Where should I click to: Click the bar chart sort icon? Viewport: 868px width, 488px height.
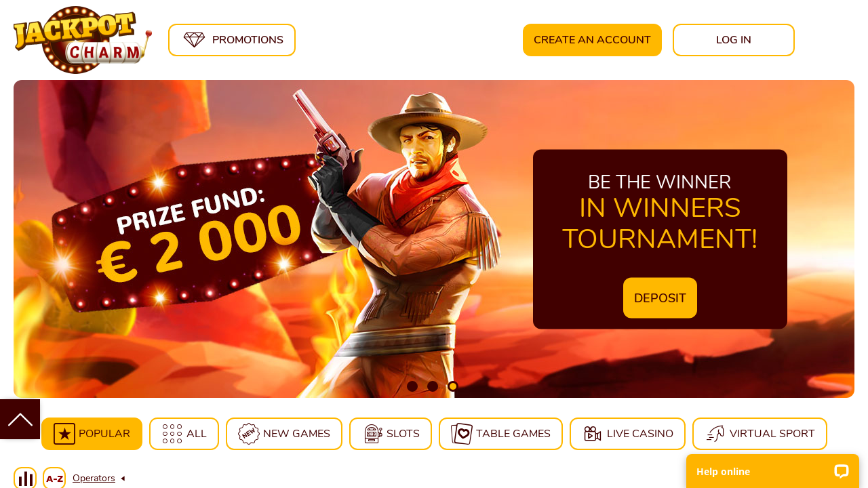pyautogui.click(x=25, y=479)
